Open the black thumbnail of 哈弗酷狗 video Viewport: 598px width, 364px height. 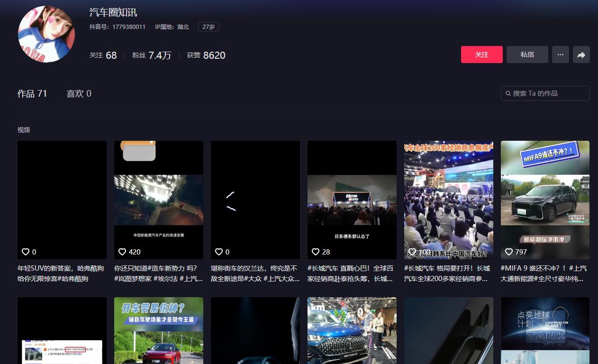pos(62,200)
